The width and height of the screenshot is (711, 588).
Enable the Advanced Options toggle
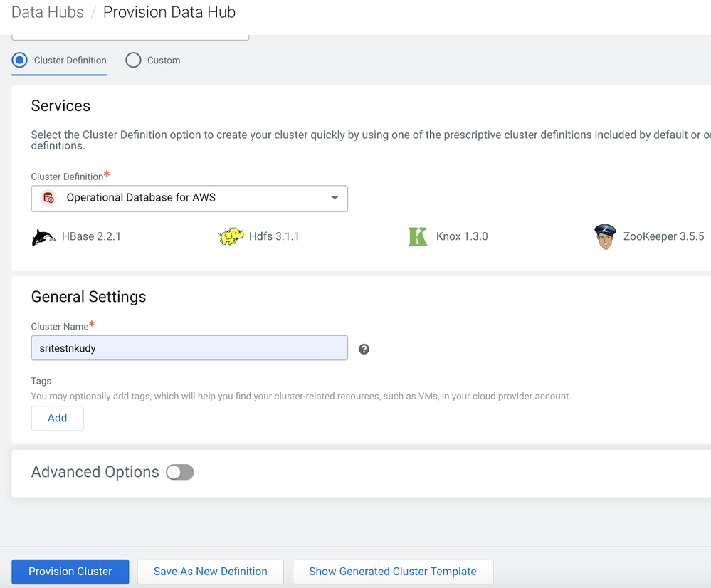tap(180, 472)
